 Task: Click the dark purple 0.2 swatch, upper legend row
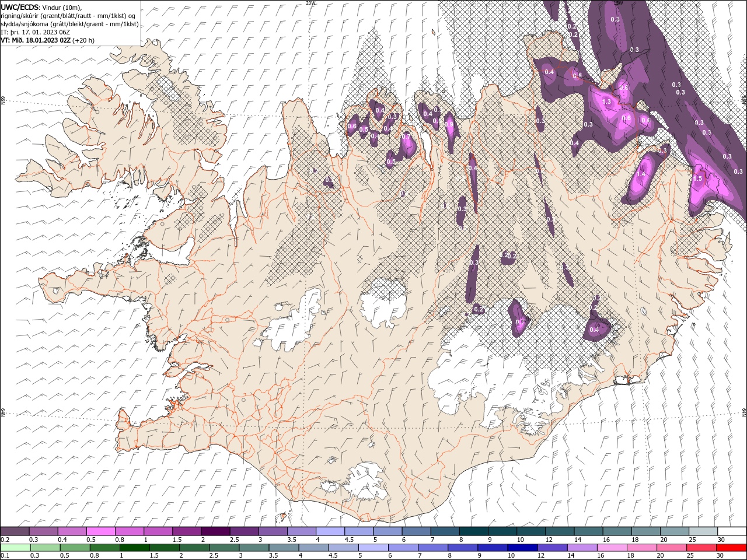pos(15,531)
